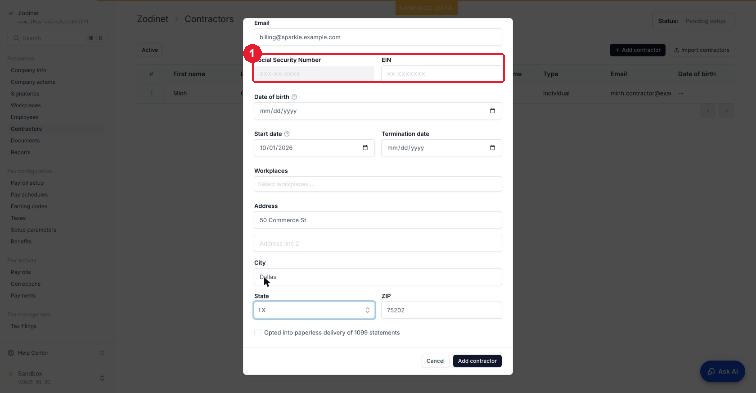The width and height of the screenshot is (756, 393).
Task: Toggle paperless delivery of 1099 statements checkbox
Action: 258,333
